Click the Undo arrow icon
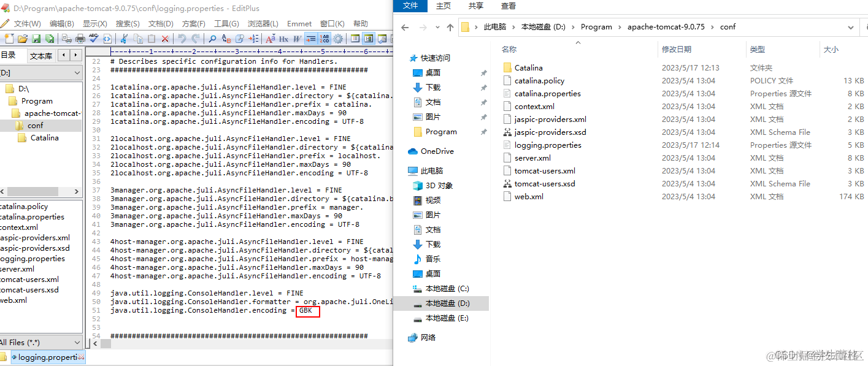The height and width of the screenshot is (366, 868). coord(182,39)
